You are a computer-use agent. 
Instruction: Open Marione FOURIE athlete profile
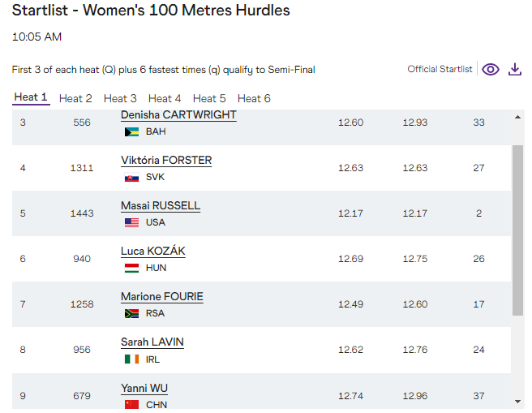(162, 297)
